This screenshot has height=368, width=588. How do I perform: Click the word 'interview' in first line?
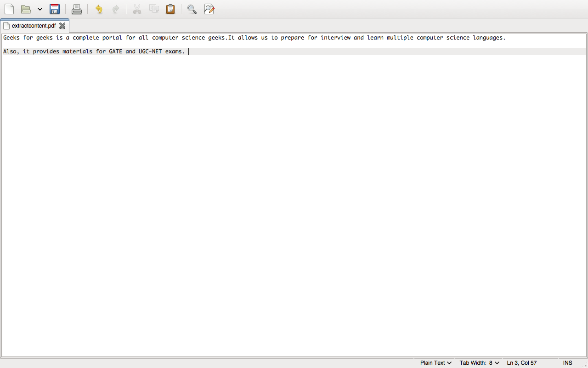point(335,38)
